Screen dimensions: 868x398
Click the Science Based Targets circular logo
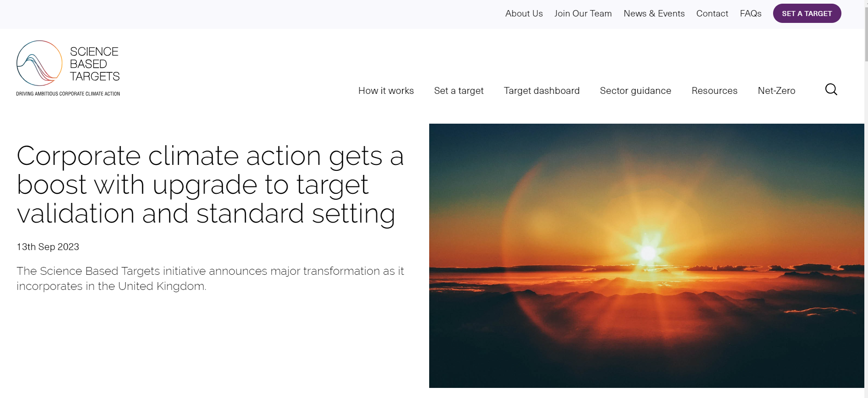point(39,63)
